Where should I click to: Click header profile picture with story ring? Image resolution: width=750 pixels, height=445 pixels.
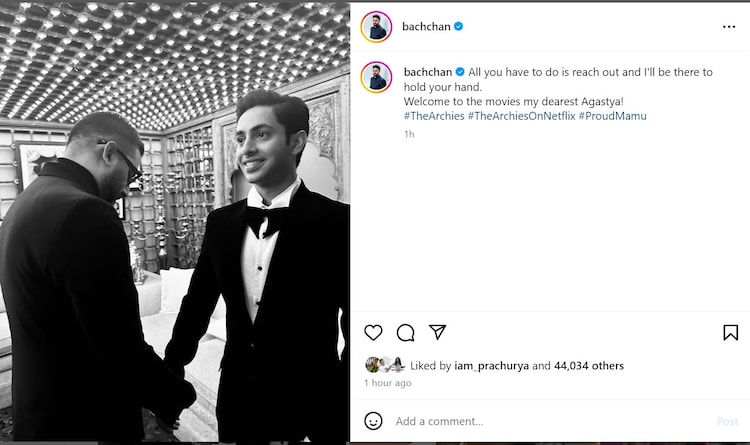pos(377,27)
